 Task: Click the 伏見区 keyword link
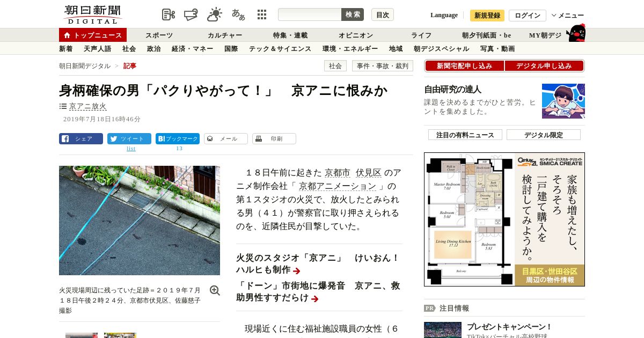pos(369,173)
